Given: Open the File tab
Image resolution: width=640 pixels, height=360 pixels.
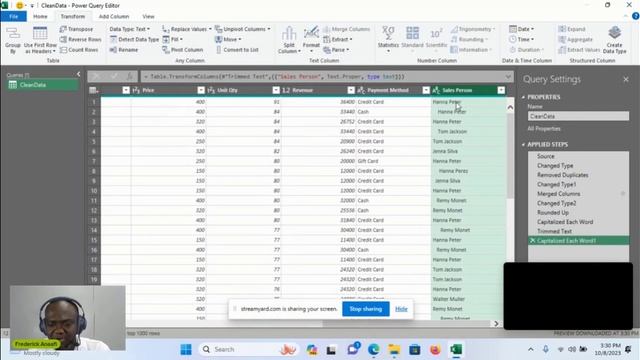Looking at the screenshot, I should [x=13, y=16].
